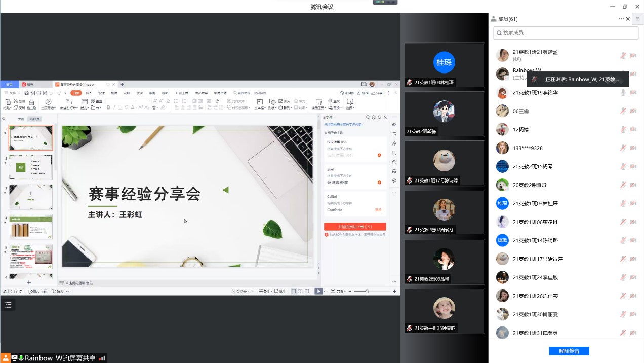Click the 开通会员后下载 red button
The image size is (644, 363).
(x=355, y=227)
